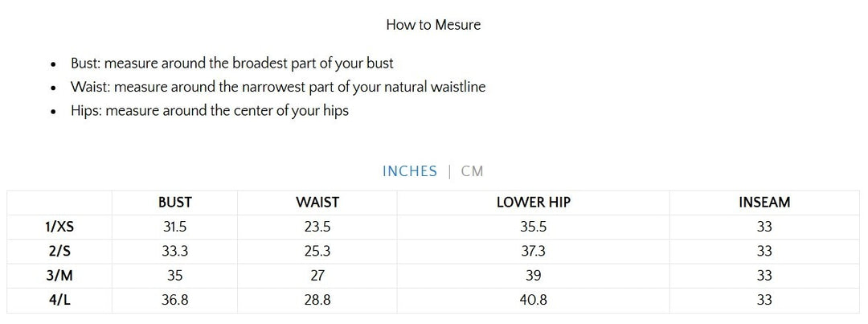Viewport: 868px width, 324px height.
Task: Click the 25.3 waist value for 2/S
Action: click(x=317, y=252)
